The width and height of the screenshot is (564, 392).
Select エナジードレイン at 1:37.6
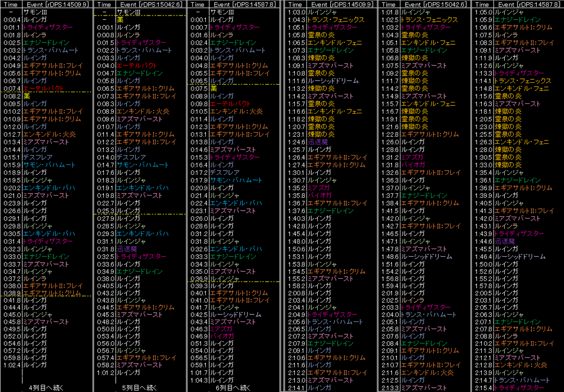[x=330, y=211]
